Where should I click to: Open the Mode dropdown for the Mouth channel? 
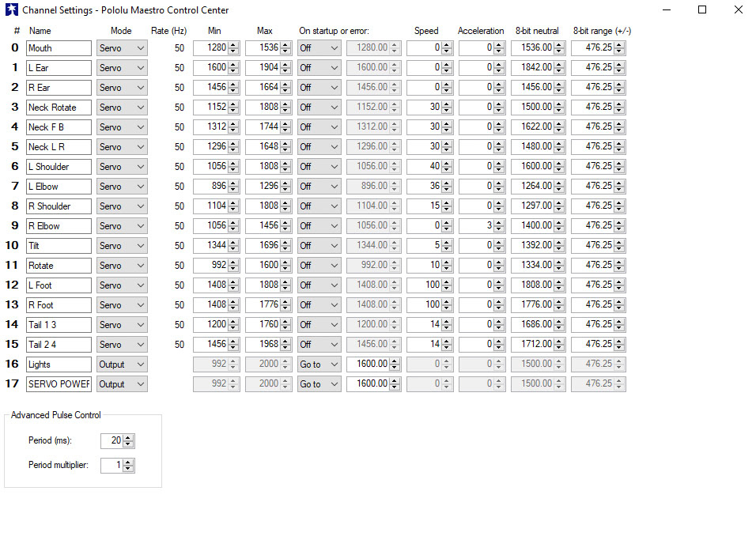122,48
